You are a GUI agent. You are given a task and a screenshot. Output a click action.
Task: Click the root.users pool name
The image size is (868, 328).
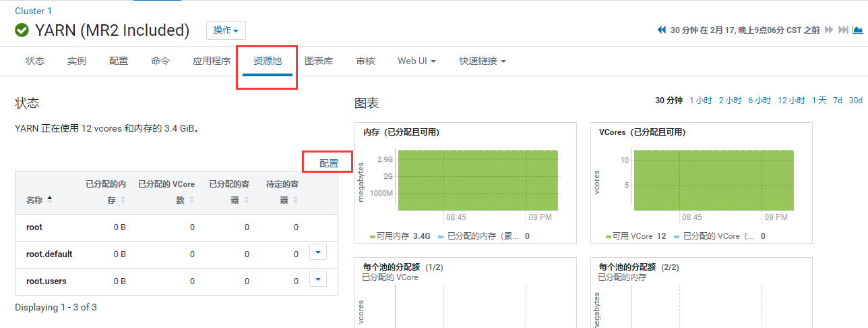[x=46, y=281]
